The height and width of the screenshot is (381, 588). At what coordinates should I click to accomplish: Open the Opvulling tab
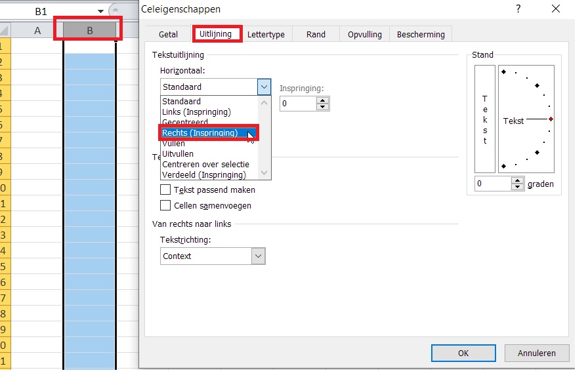[366, 35]
